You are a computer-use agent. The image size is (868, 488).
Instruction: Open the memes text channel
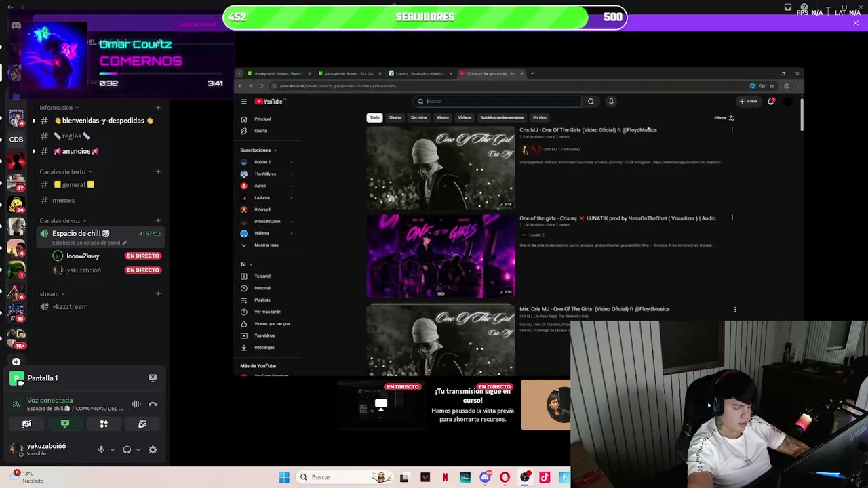(64, 201)
